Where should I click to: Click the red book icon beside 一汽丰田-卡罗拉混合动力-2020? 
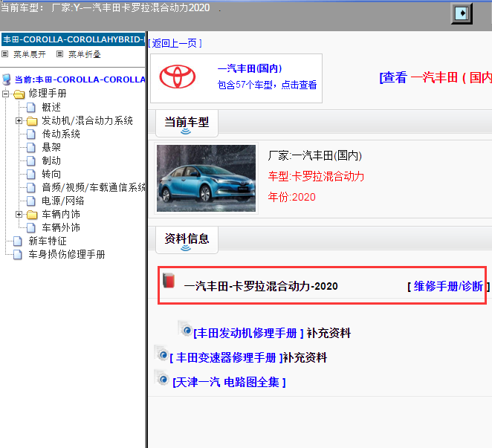pyautogui.click(x=169, y=281)
